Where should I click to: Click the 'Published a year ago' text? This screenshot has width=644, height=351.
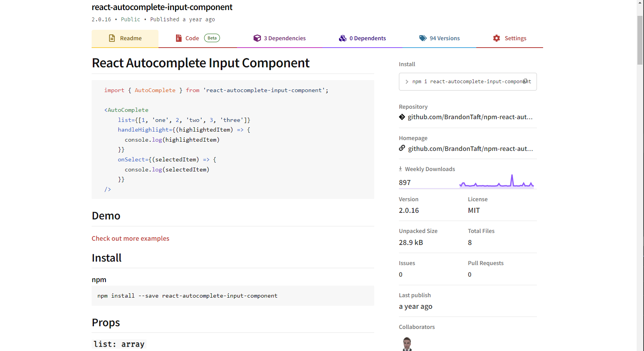coord(182,19)
